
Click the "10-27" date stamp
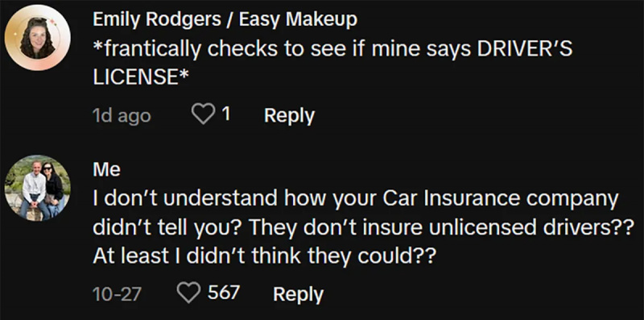point(117,294)
